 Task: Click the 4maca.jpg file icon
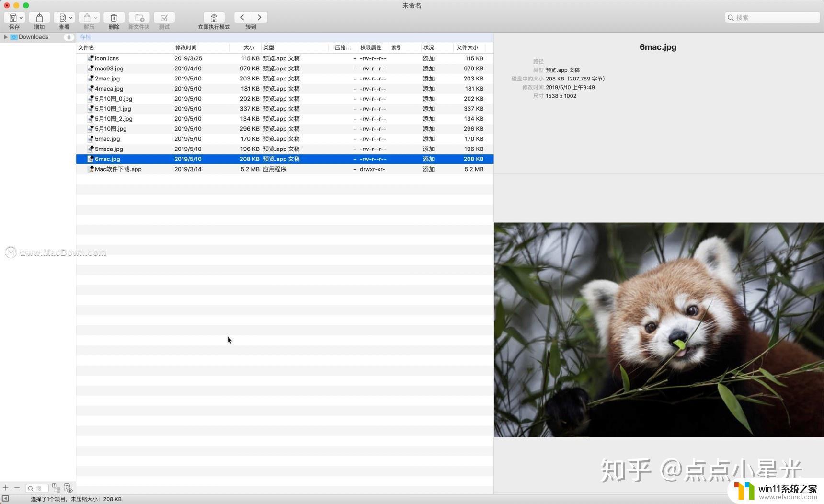pos(91,89)
